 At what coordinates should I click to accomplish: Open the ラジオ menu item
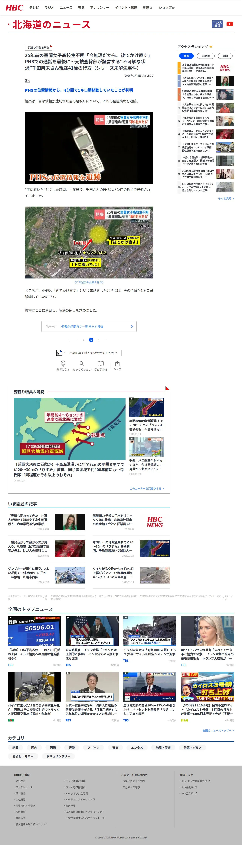[49, 7]
